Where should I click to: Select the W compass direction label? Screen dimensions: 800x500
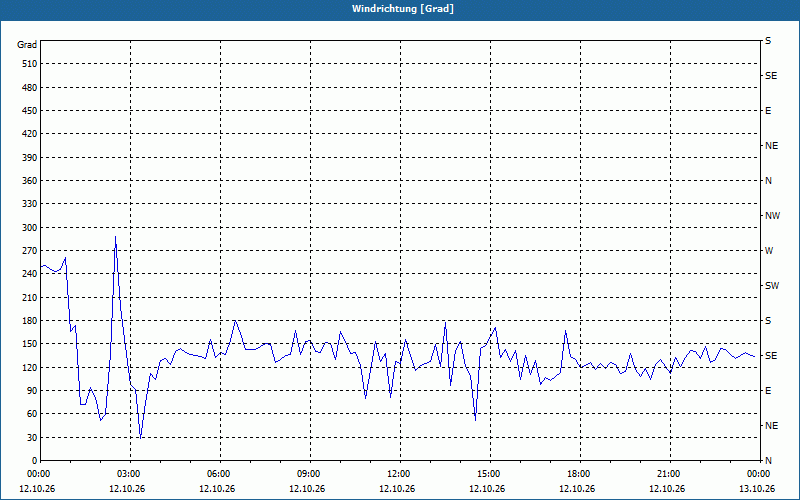point(769,251)
